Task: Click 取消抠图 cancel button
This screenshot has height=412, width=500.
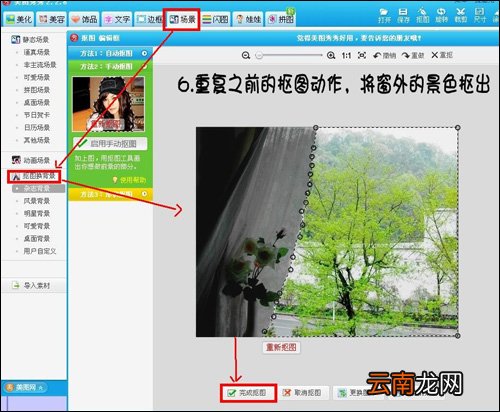Action: [x=303, y=393]
